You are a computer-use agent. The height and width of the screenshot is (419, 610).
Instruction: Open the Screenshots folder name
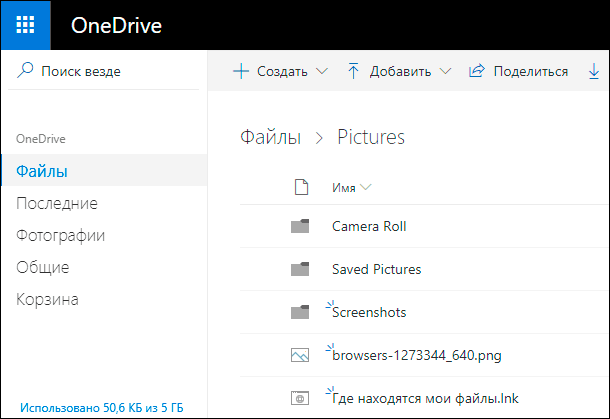tap(369, 312)
